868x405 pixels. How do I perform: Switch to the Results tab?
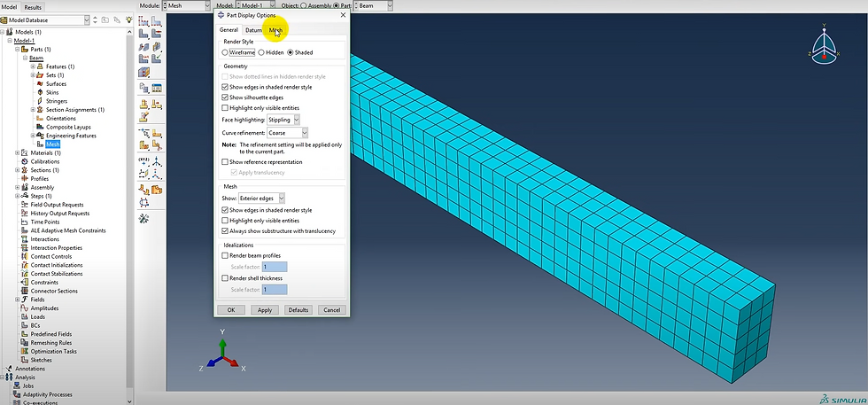coord(33,7)
